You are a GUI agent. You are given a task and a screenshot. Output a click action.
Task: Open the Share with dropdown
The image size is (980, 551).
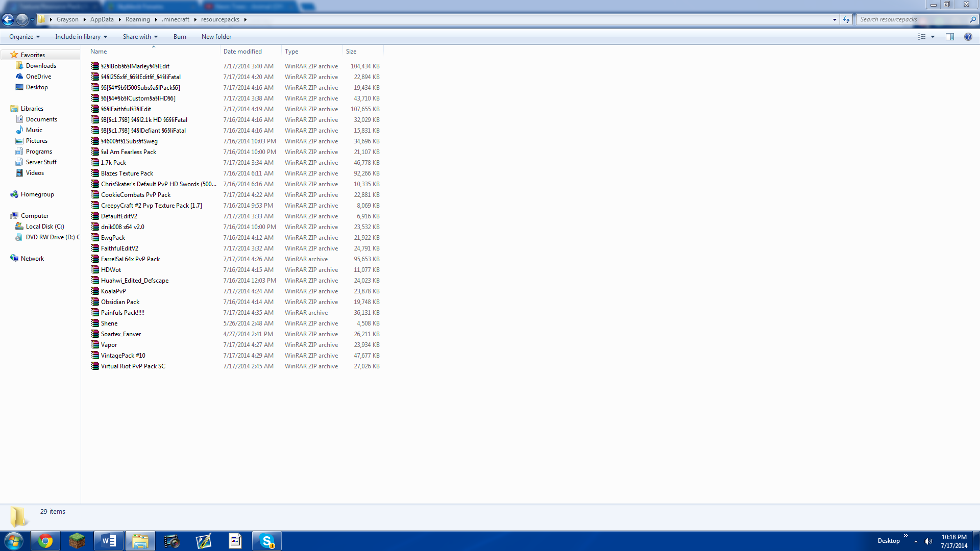140,37
